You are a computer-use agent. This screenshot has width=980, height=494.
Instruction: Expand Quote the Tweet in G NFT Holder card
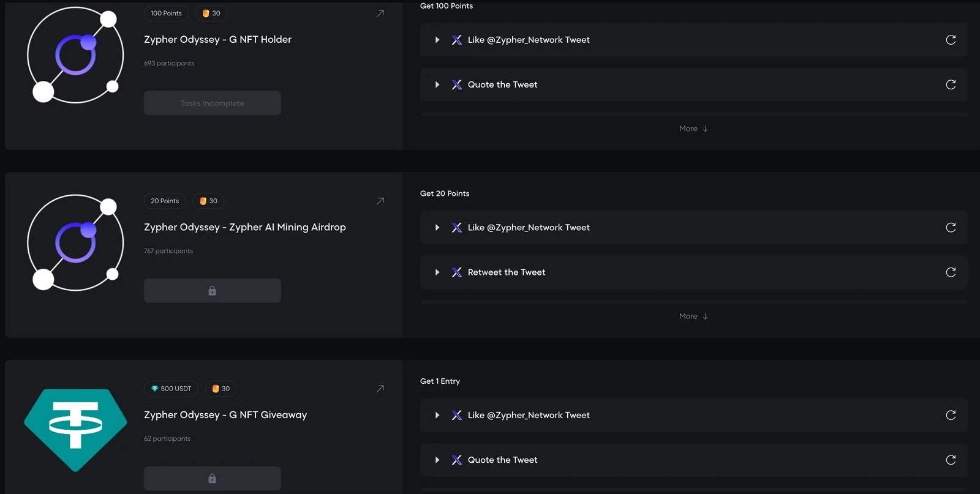(x=437, y=84)
